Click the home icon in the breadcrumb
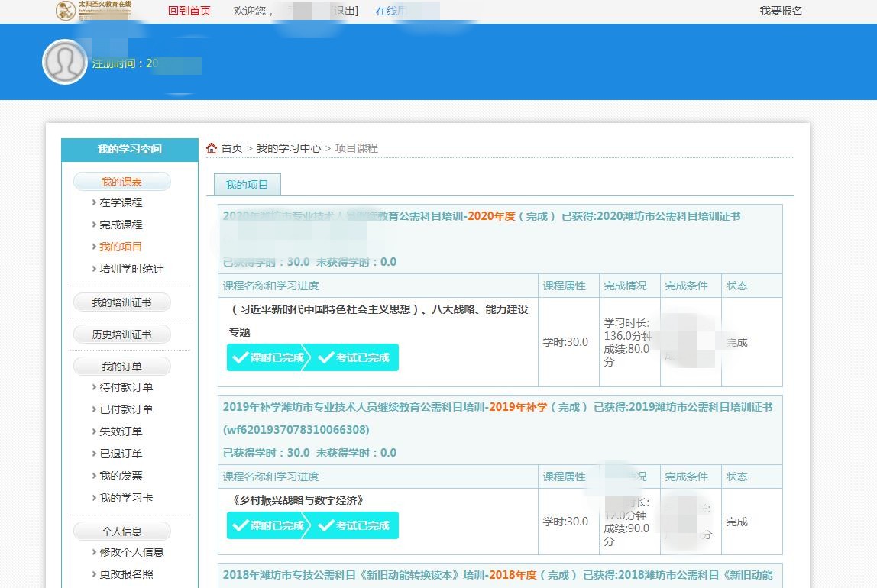877x588 pixels. (212, 148)
